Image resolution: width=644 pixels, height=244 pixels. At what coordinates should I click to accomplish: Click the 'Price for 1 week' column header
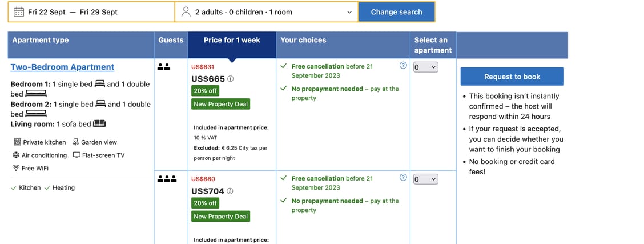tap(232, 40)
